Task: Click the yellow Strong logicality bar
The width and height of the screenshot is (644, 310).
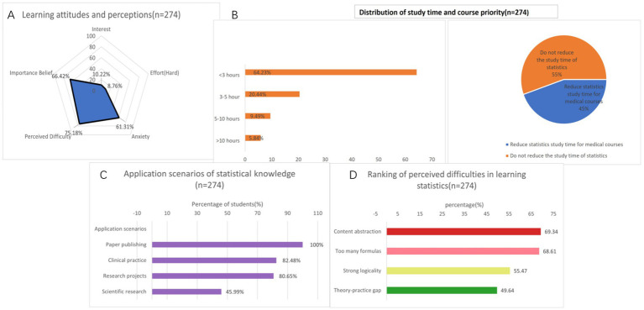Action: click(x=448, y=271)
